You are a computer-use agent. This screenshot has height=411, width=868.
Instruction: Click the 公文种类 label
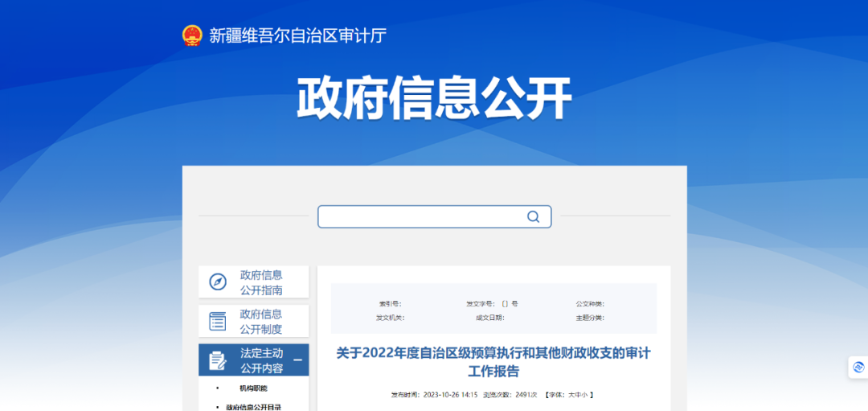(590, 303)
